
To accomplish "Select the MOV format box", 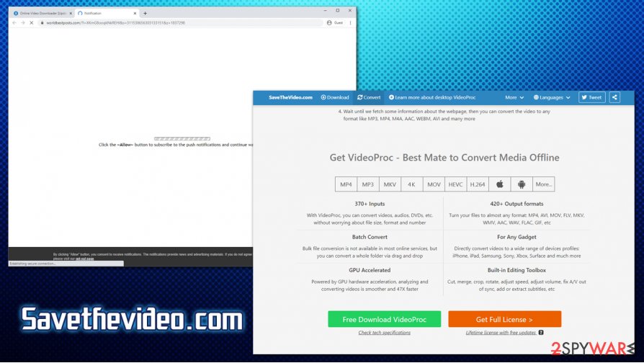I will pyautogui.click(x=434, y=184).
